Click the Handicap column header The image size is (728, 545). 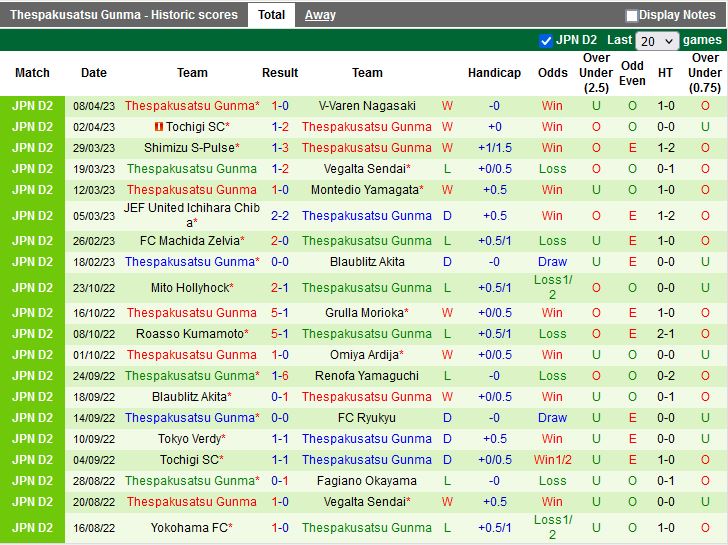[494, 73]
